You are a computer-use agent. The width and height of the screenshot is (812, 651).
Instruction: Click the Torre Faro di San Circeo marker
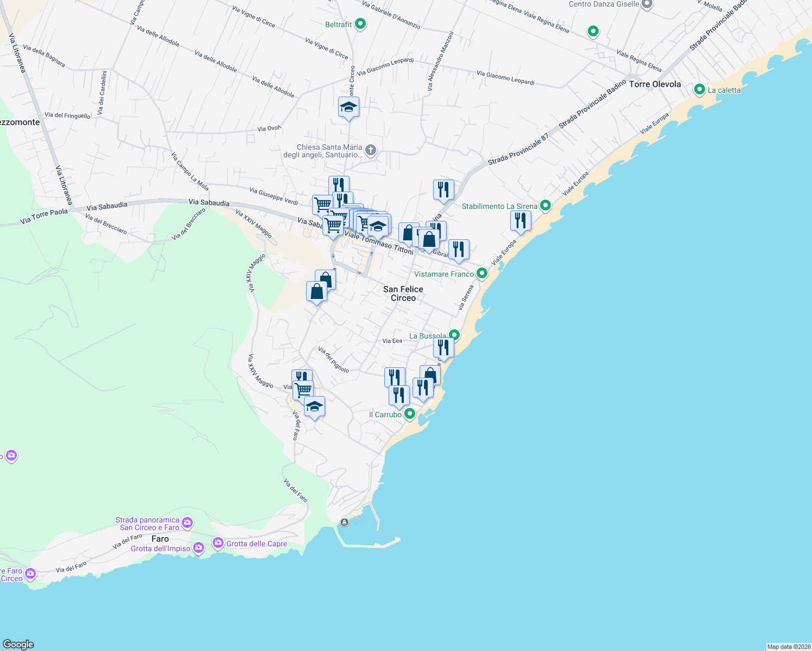[x=30, y=572]
